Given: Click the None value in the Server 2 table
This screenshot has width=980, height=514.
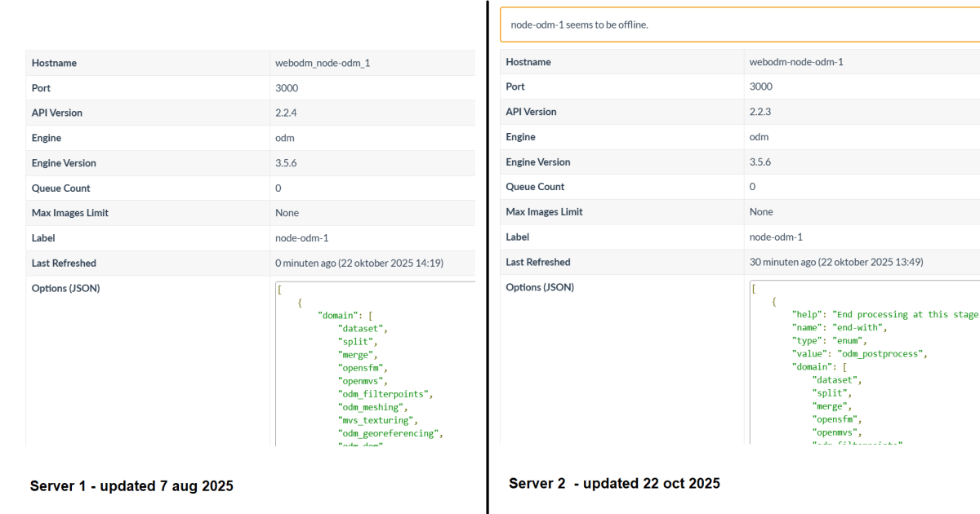Looking at the screenshot, I should tap(761, 212).
